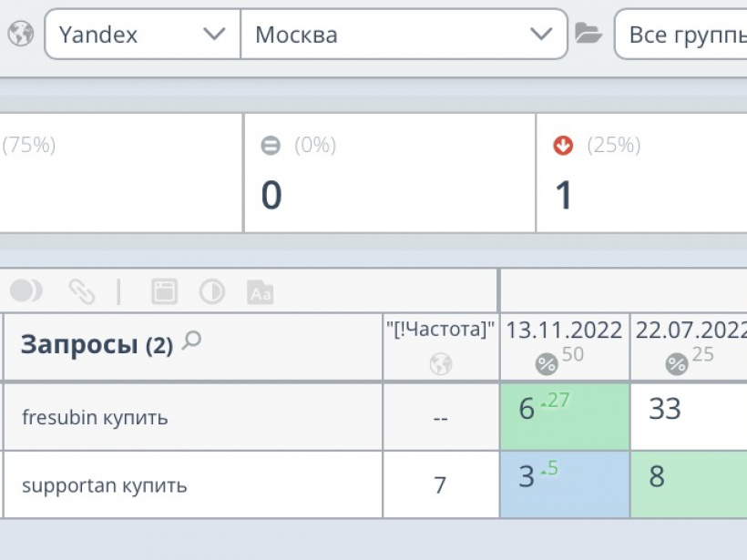The image size is (747, 560).
Task: Click the link chain icon in toolbar
Action: 82,291
